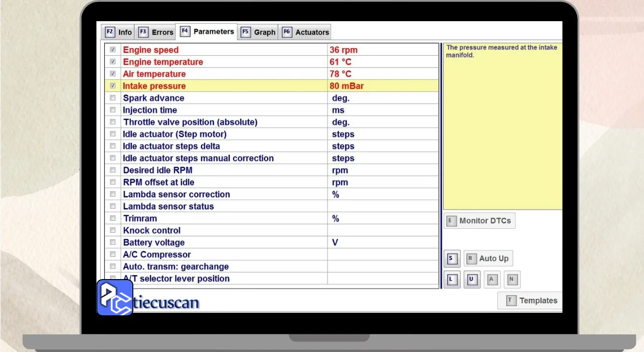Click the 36 rpm value

coord(344,50)
